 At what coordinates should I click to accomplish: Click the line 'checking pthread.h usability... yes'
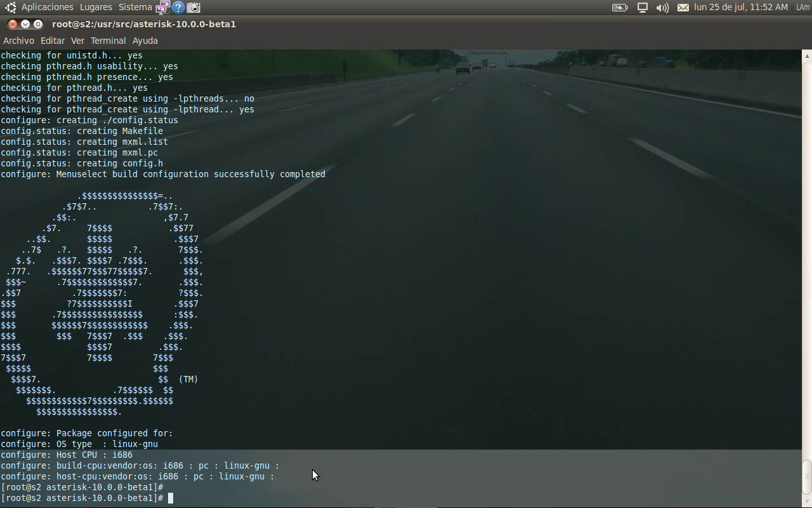coord(89,66)
